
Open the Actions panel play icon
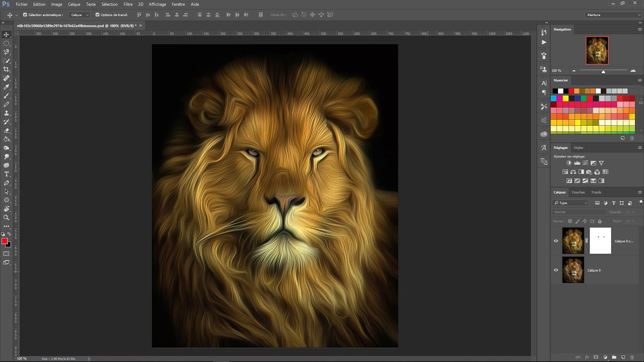544,42
